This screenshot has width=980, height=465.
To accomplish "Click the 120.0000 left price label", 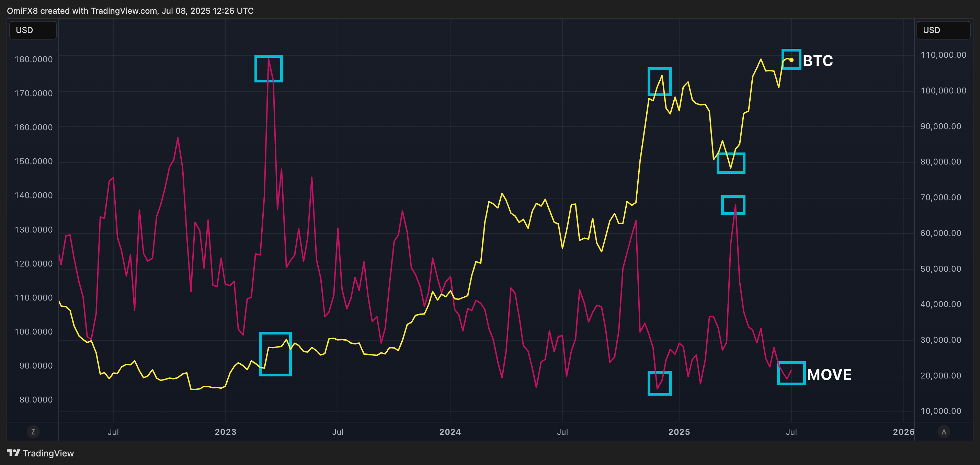I will click(x=33, y=263).
